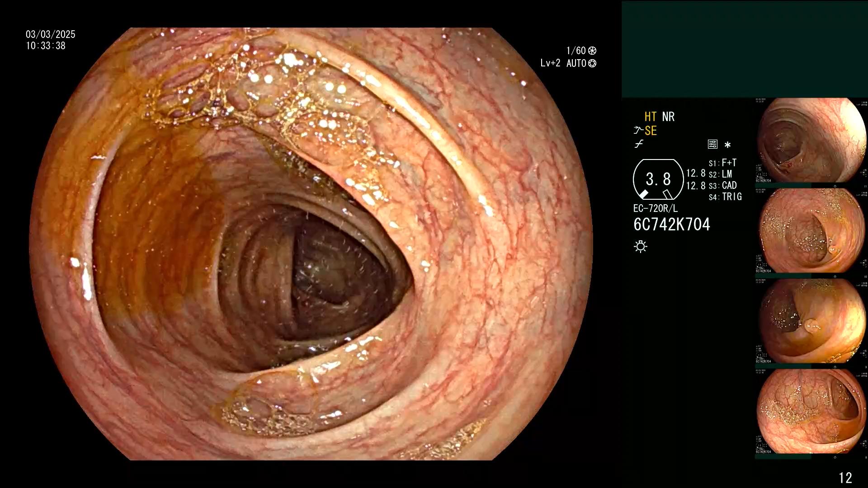
Task: Open the third thumbnail showing a polyp
Action: (x=811, y=321)
